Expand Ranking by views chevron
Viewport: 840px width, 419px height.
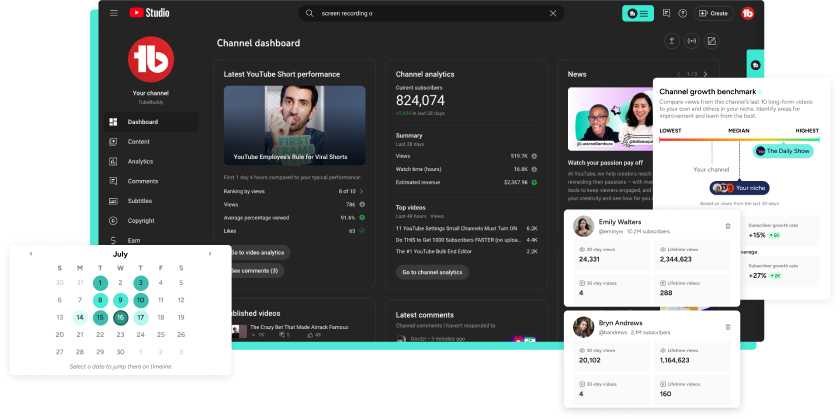(361, 190)
